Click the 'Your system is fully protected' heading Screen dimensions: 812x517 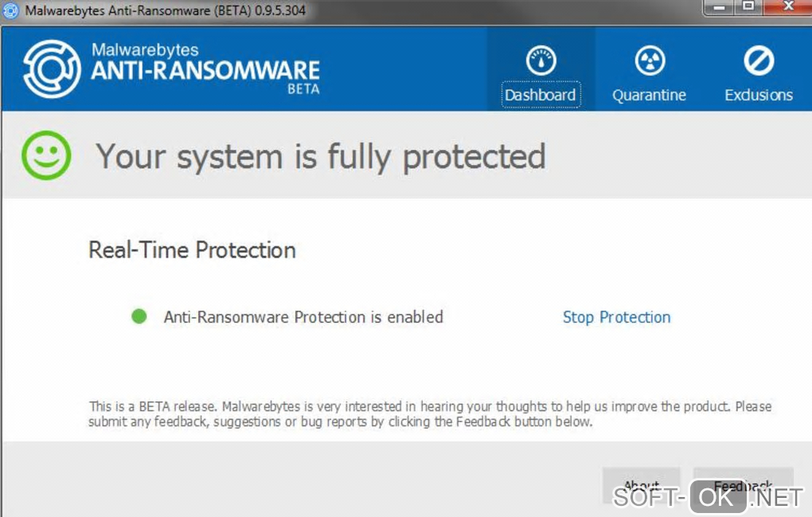pyautogui.click(x=321, y=156)
